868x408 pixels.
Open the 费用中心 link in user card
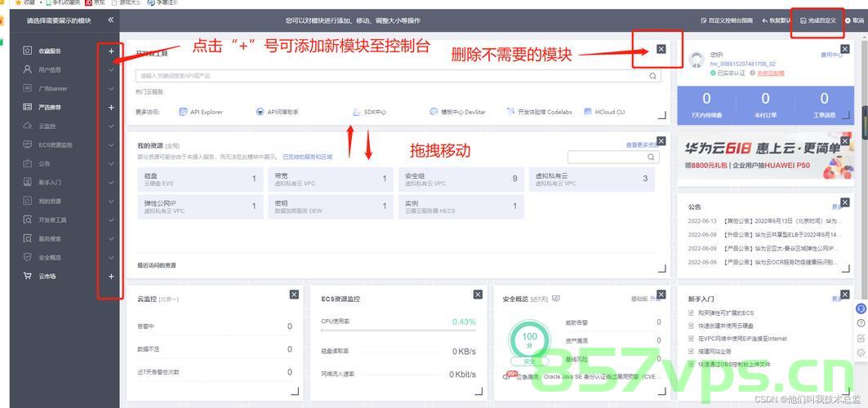point(831,55)
